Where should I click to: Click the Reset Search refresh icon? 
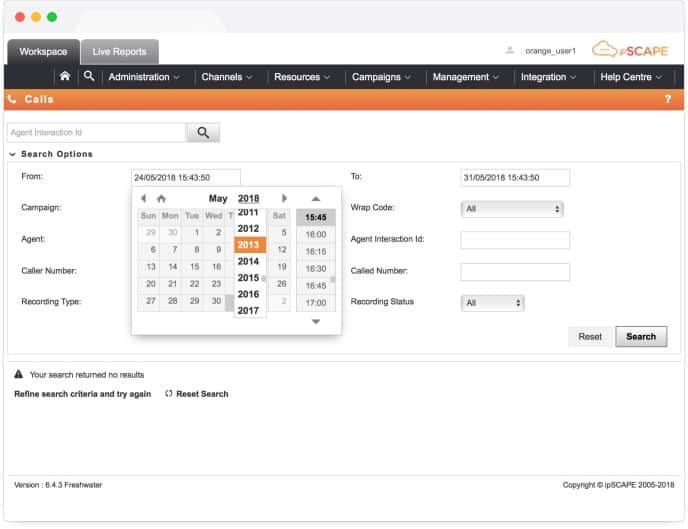169,394
